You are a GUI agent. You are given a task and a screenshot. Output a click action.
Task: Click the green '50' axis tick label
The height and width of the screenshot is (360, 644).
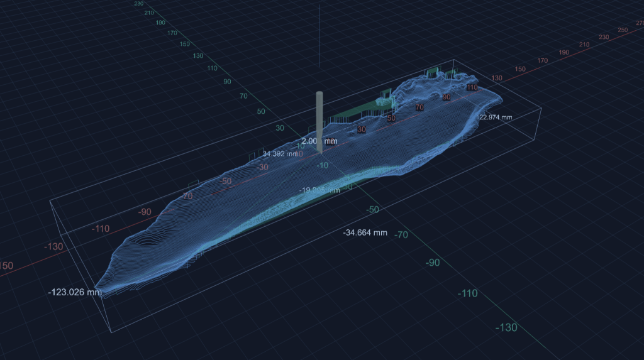(x=261, y=112)
